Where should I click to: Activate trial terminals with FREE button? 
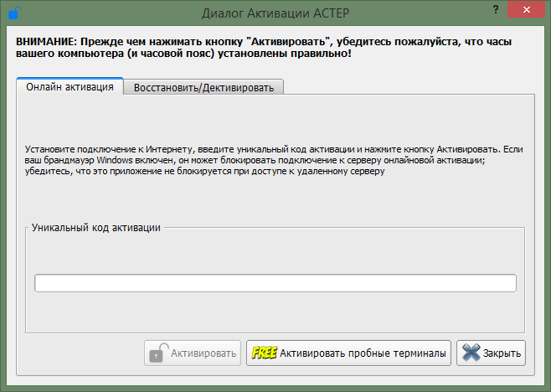point(348,353)
